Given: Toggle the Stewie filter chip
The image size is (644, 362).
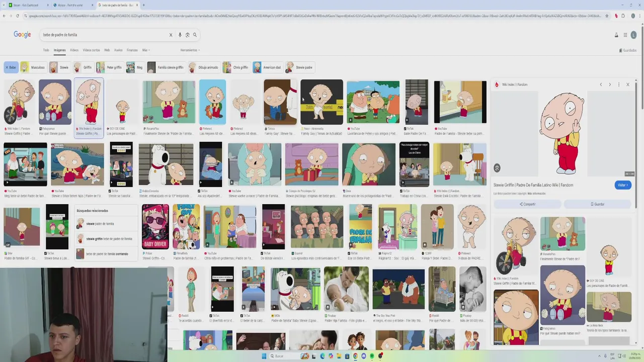Looking at the screenshot, I should 60,67.
